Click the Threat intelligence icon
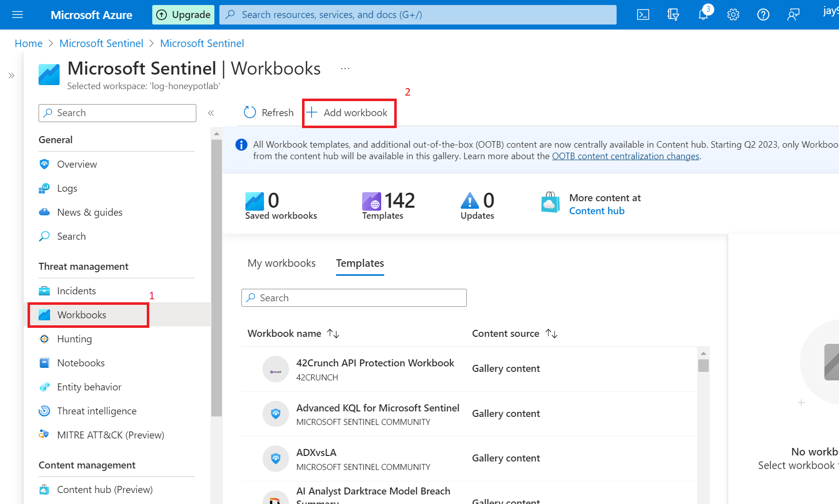This screenshot has width=839, height=504. 45,411
